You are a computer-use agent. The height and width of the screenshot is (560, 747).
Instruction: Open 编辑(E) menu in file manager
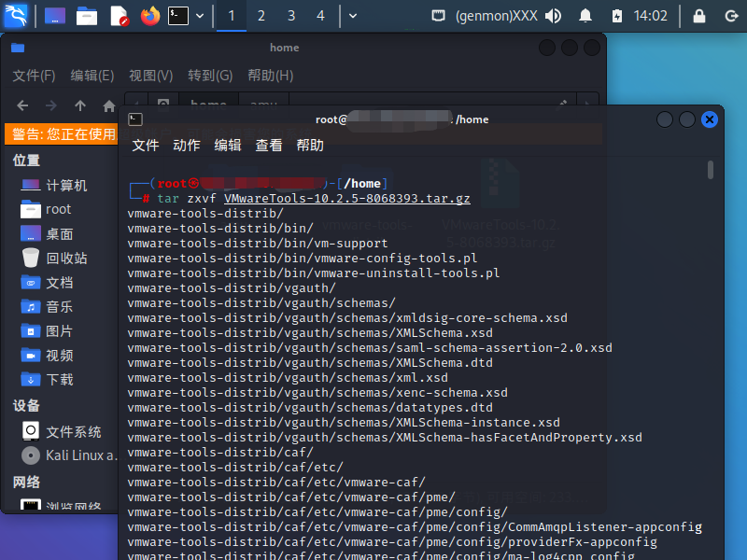(x=92, y=76)
